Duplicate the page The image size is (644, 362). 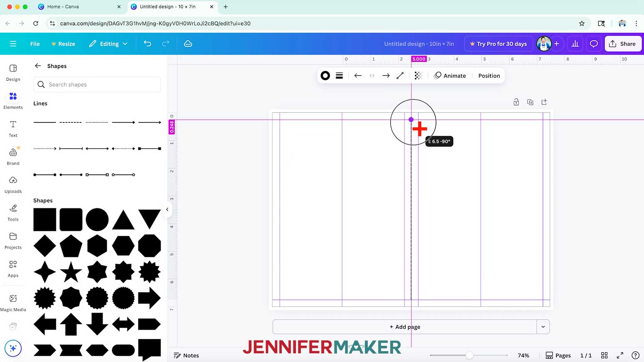(x=530, y=102)
